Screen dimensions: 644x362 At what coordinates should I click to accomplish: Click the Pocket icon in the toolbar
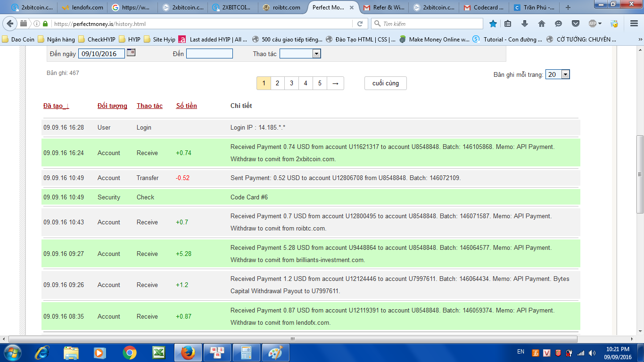click(x=576, y=24)
